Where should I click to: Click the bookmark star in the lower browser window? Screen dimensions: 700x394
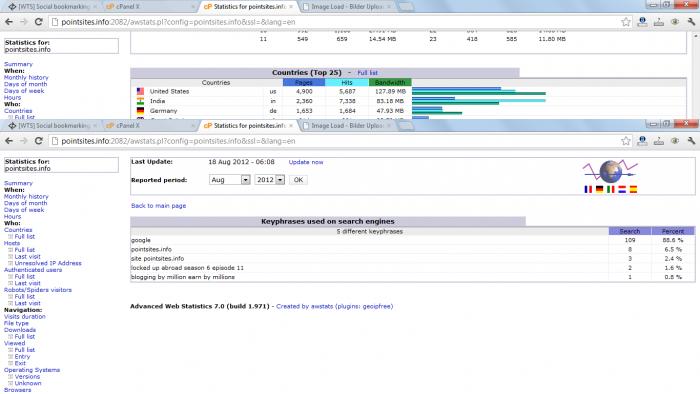[x=626, y=141]
